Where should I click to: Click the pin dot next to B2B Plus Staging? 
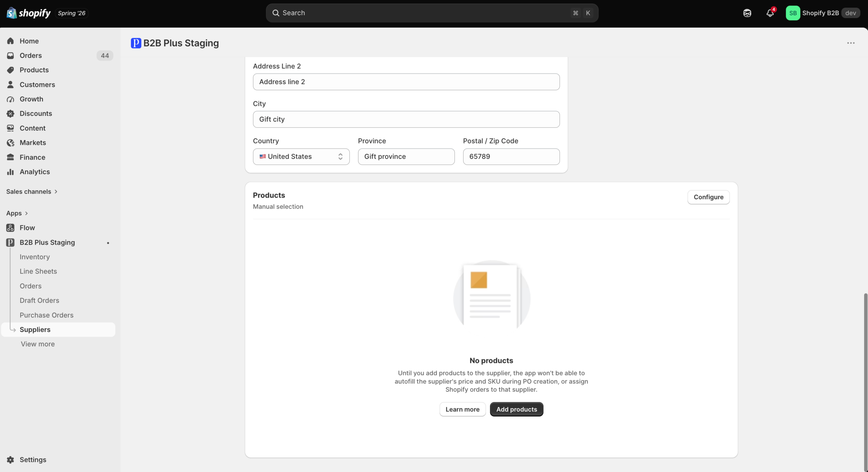pos(108,243)
